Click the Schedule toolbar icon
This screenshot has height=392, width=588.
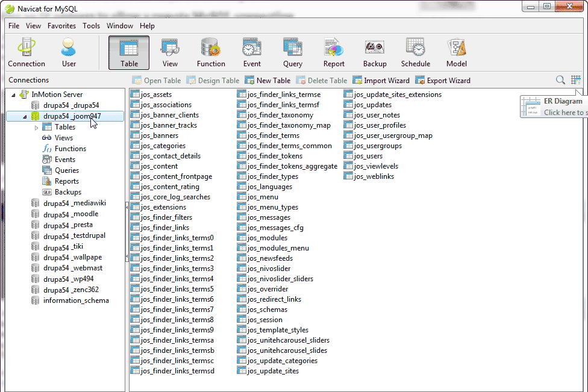coord(416,52)
